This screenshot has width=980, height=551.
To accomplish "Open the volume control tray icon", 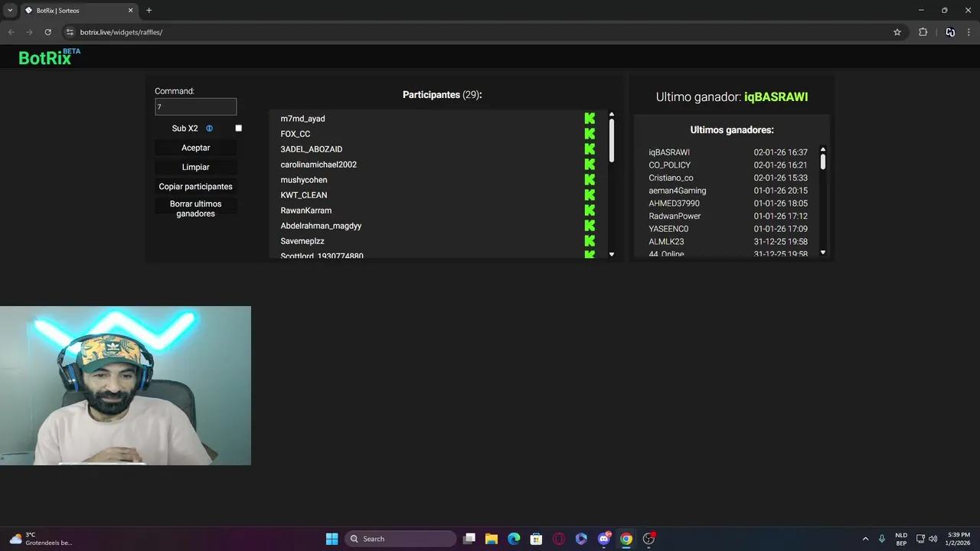I will pos(933,539).
